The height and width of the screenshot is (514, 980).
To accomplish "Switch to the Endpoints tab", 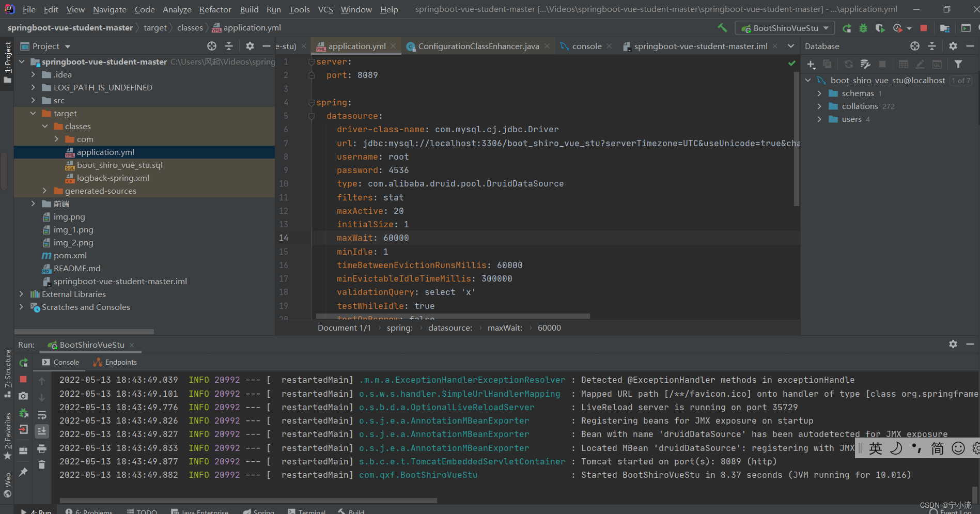I will click(x=115, y=362).
